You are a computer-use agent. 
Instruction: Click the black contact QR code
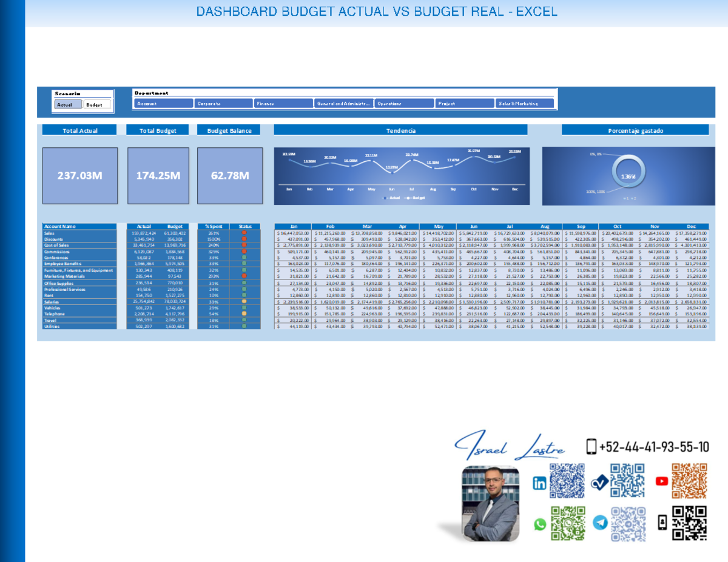click(x=689, y=523)
